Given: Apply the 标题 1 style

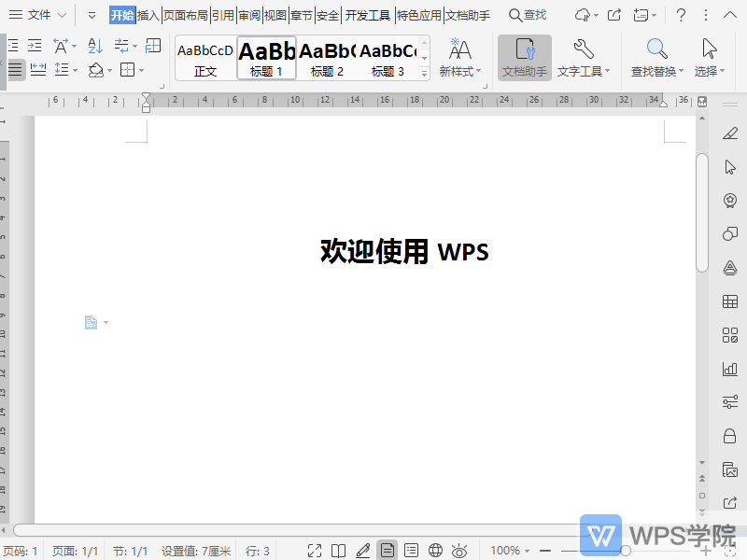Looking at the screenshot, I should [267, 58].
